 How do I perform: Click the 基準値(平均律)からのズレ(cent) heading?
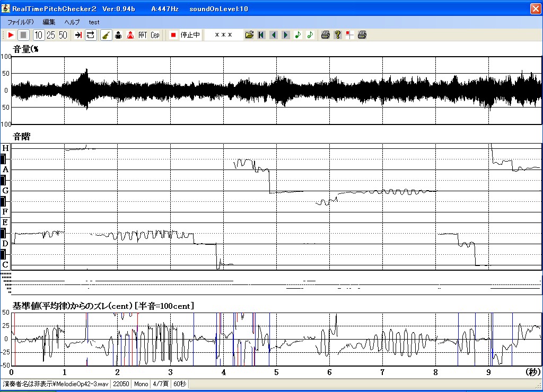[73, 306]
